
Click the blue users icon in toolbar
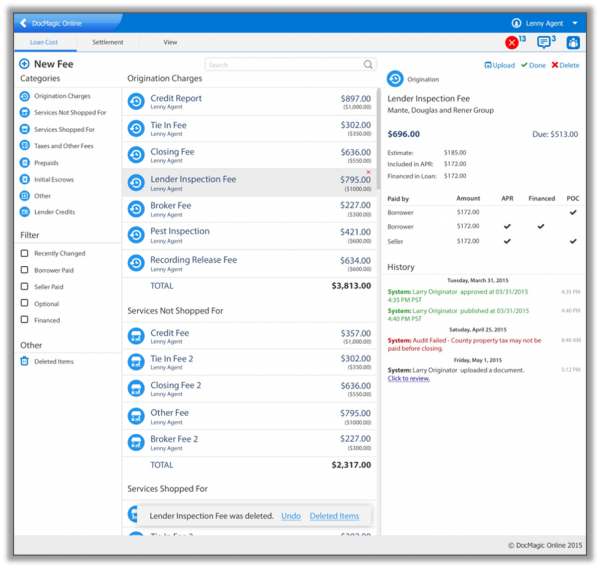tap(574, 42)
